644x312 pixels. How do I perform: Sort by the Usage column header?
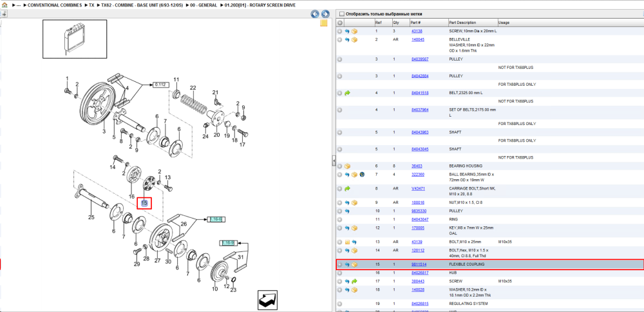tap(570, 23)
